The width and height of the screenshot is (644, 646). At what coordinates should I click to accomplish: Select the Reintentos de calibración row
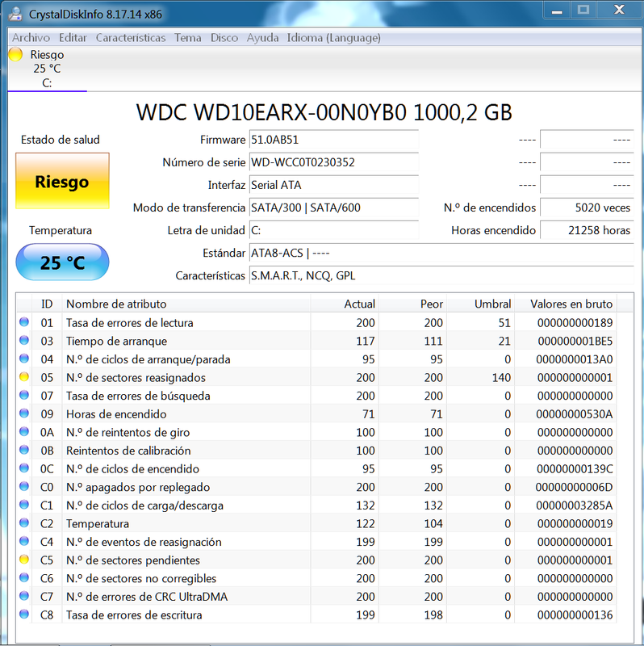(x=316, y=451)
